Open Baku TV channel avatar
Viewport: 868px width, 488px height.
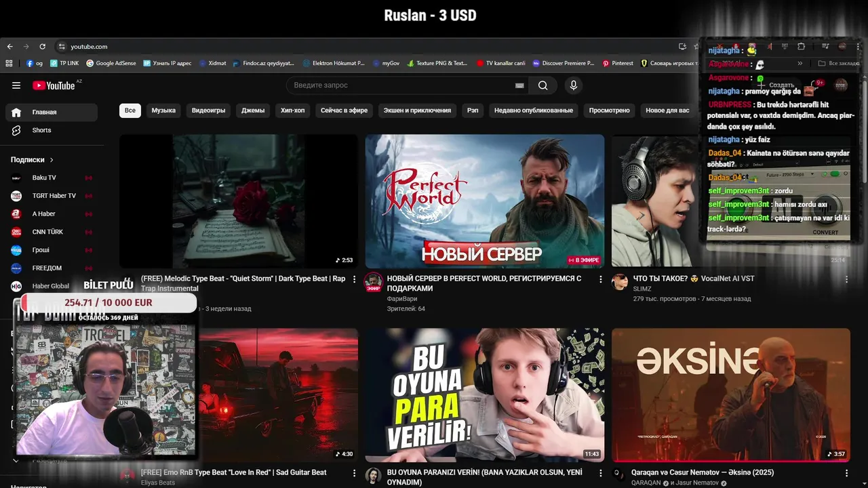pyautogui.click(x=16, y=178)
